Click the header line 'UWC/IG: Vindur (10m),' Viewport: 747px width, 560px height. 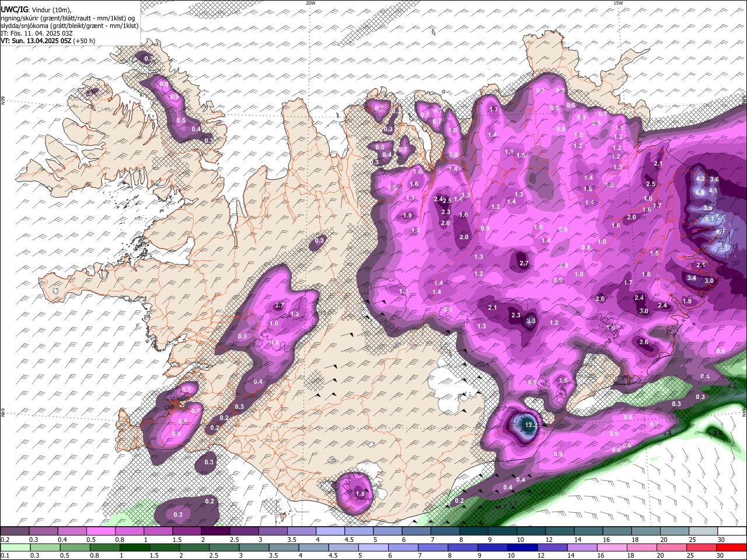point(36,10)
